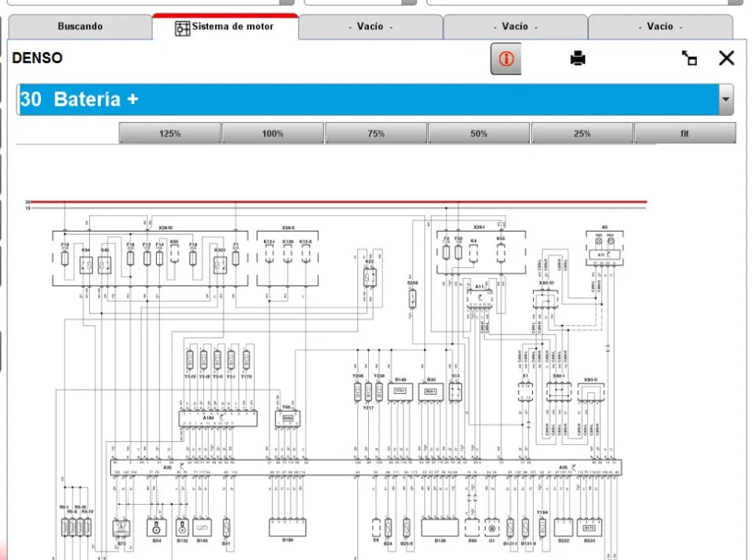This screenshot has height=560, width=752.
Task: Select component B72 in the wiring diagram
Action: [120, 528]
